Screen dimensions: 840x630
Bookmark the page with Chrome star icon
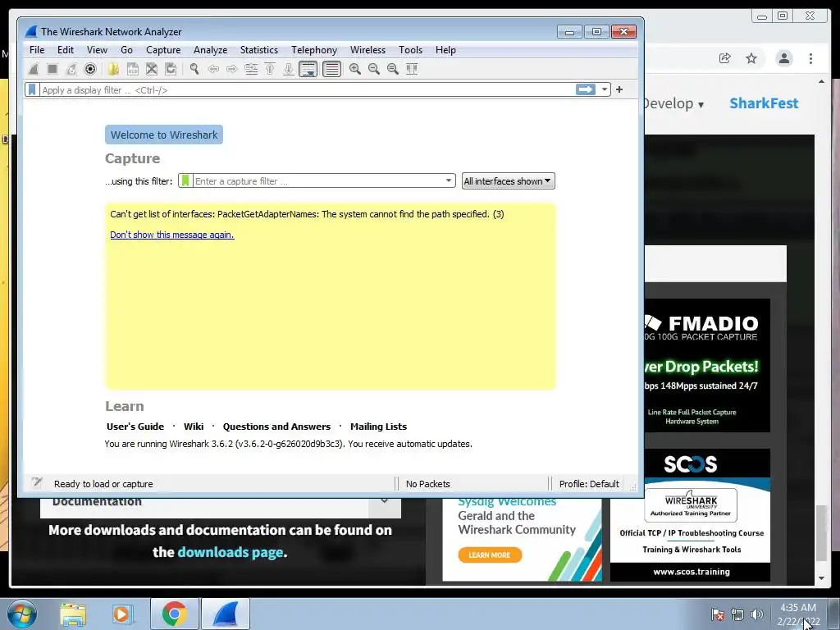click(751, 58)
